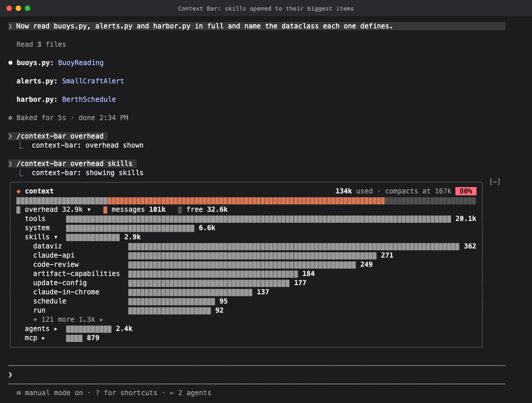Click the dataviz 362 token bar

294,246
